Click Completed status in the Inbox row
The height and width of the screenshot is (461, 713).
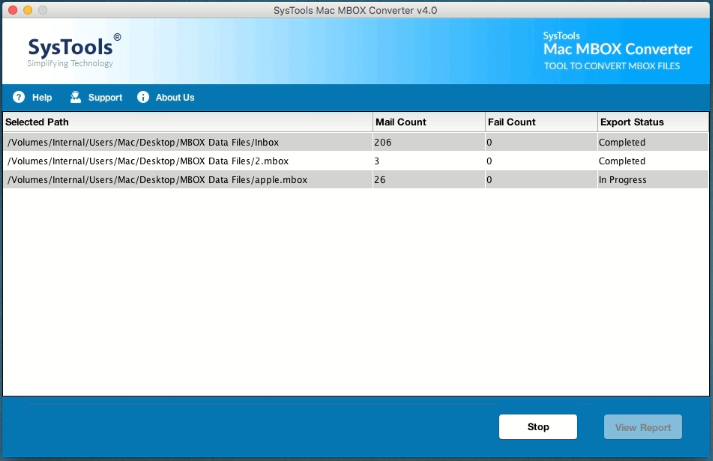click(x=622, y=142)
